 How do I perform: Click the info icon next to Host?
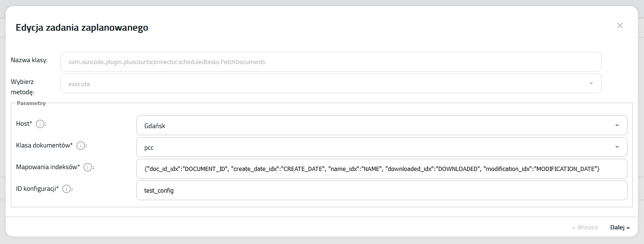tap(40, 124)
